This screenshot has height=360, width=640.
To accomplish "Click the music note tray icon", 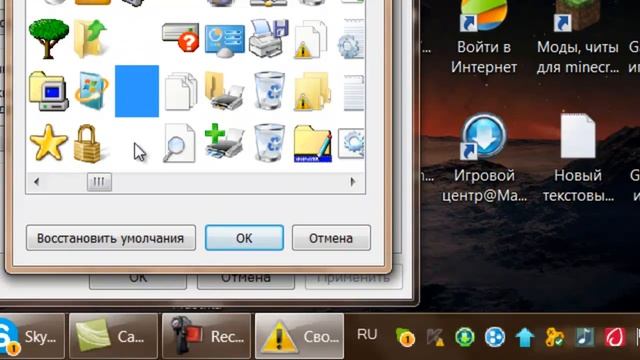I will pos(584,338).
